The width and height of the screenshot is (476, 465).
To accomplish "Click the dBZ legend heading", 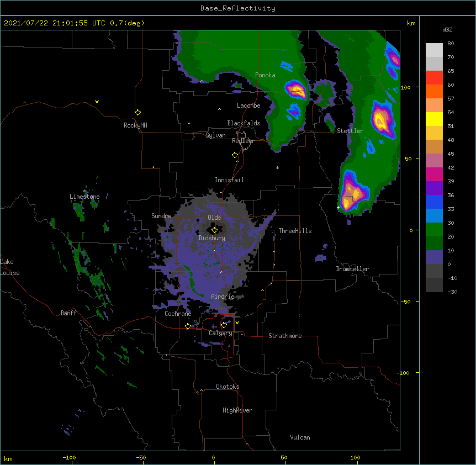I will [447, 30].
